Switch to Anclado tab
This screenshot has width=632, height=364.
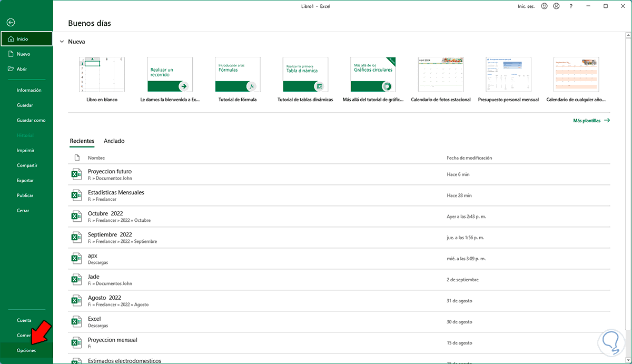coord(114,141)
